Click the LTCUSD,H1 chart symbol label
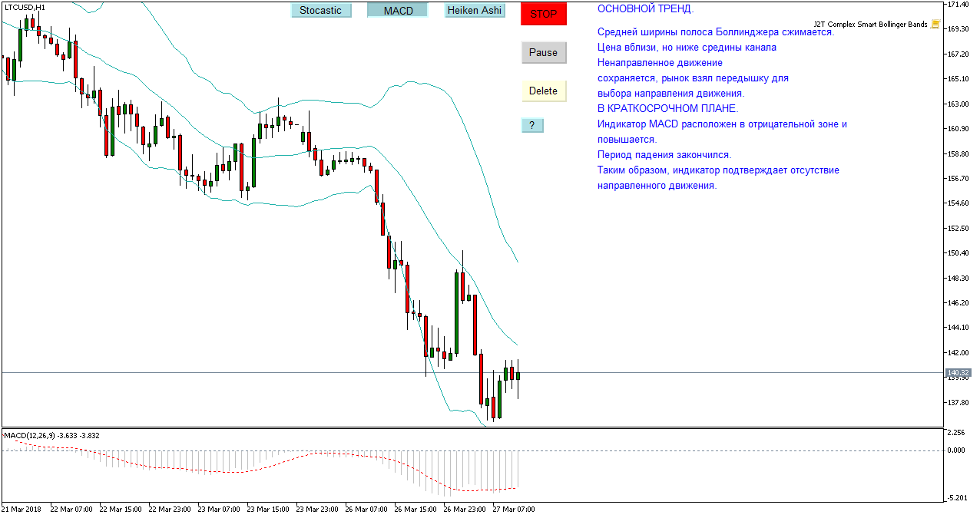The height and width of the screenshot is (518, 980). tap(24, 7)
